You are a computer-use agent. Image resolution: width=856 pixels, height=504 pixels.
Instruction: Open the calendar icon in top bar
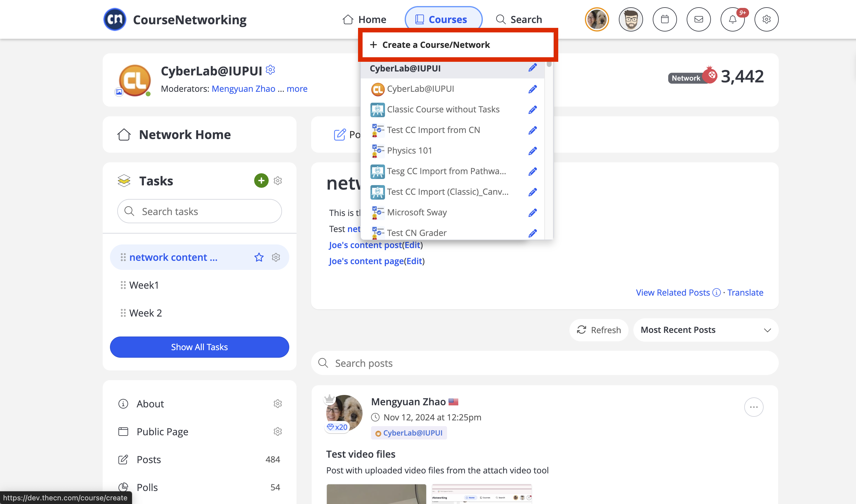click(x=665, y=19)
